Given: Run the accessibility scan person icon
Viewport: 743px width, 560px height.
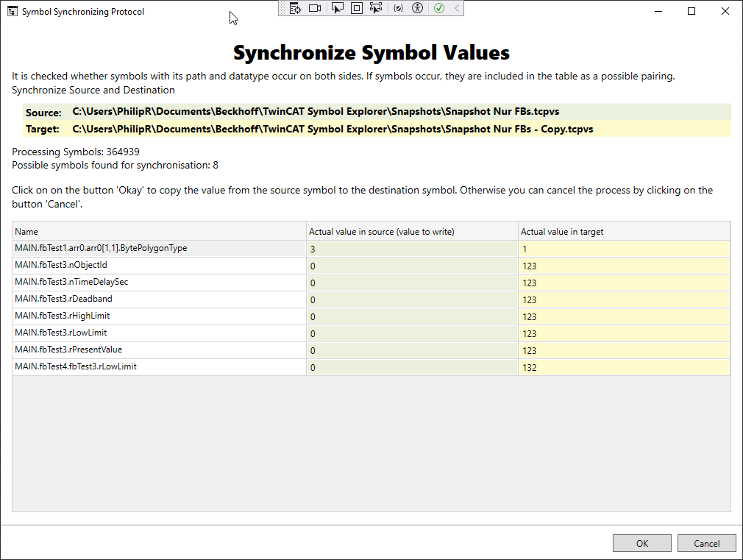Looking at the screenshot, I should [417, 8].
